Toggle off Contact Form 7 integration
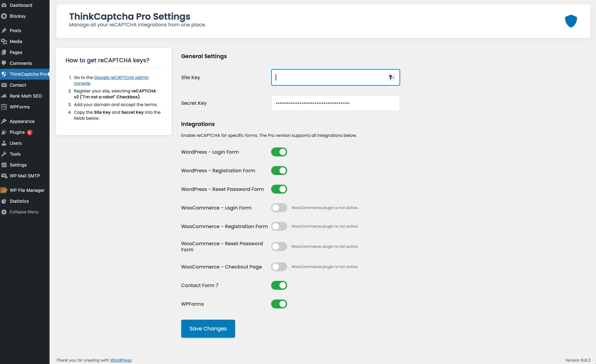 [x=279, y=285]
